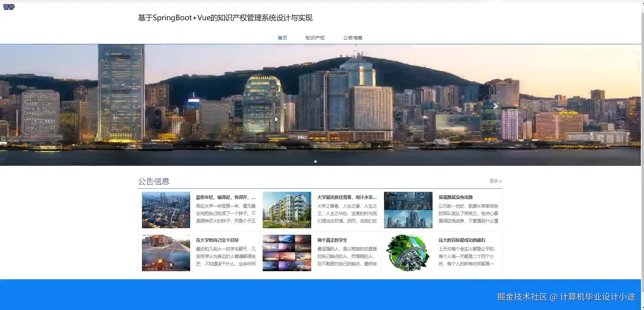Click the 暂停 (pause) control at top left
Viewport: 644px width, 310px height.
coord(9,7)
